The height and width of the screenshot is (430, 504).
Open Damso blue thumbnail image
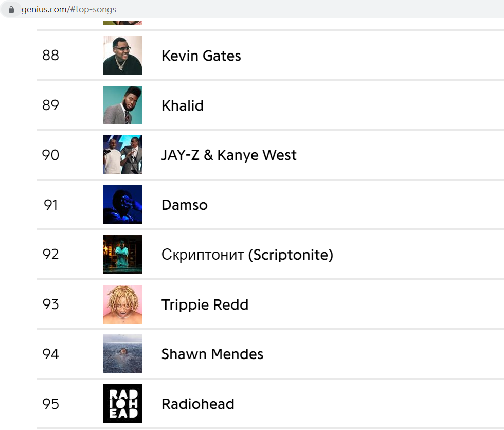pyautogui.click(x=122, y=204)
